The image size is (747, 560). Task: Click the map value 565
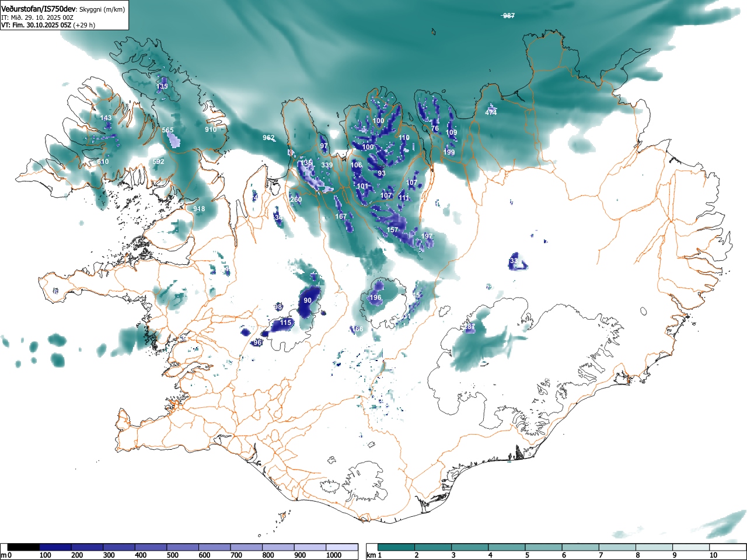(167, 131)
